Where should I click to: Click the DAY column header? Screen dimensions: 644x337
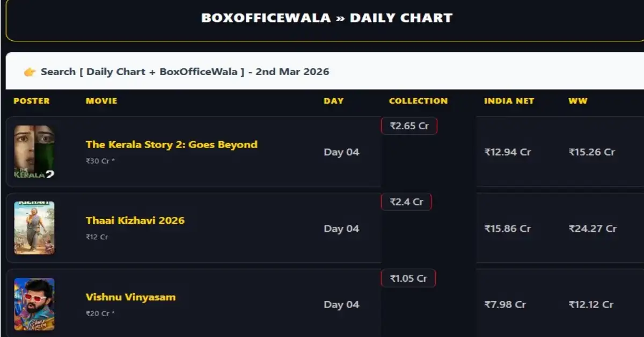point(334,101)
